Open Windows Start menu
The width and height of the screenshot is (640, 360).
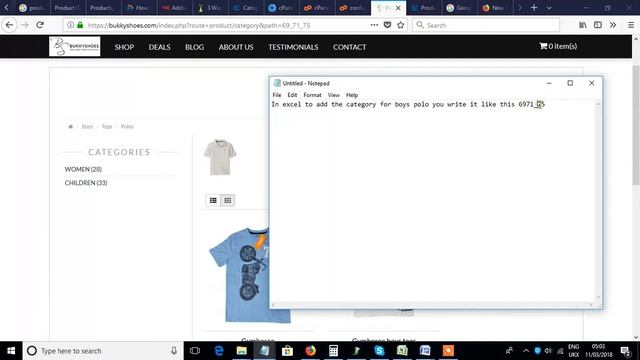tap(11, 351)
